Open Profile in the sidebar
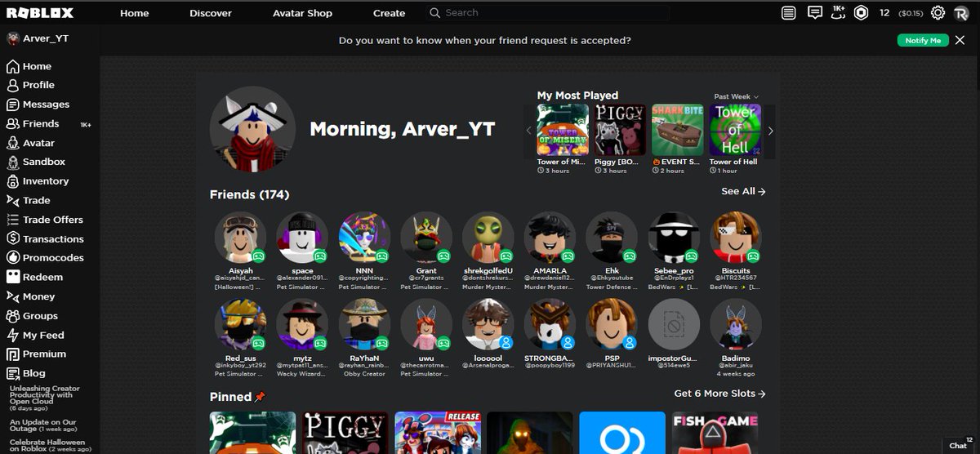This screenshot has height=454, width=980. [31, 85]
